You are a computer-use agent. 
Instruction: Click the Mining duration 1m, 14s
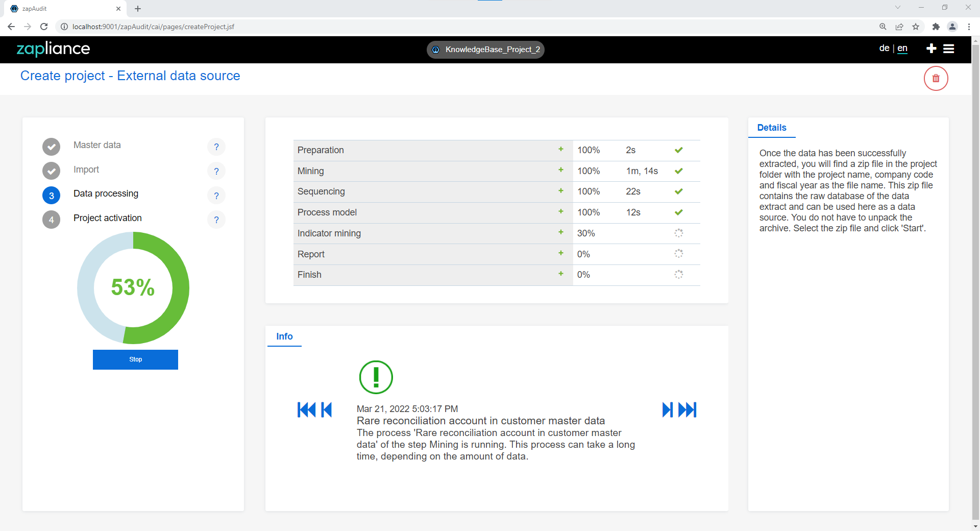coord(642,171)
